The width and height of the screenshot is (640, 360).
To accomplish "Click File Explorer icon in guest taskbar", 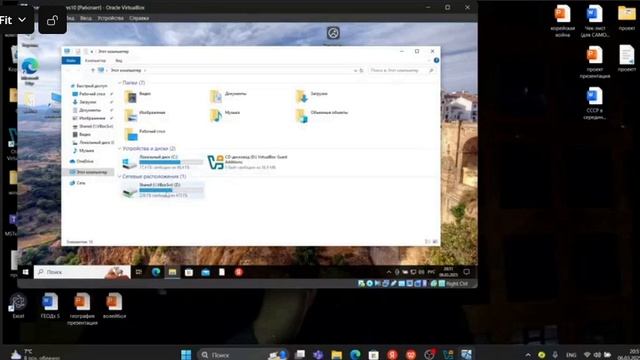I will [x=172, y=272].
